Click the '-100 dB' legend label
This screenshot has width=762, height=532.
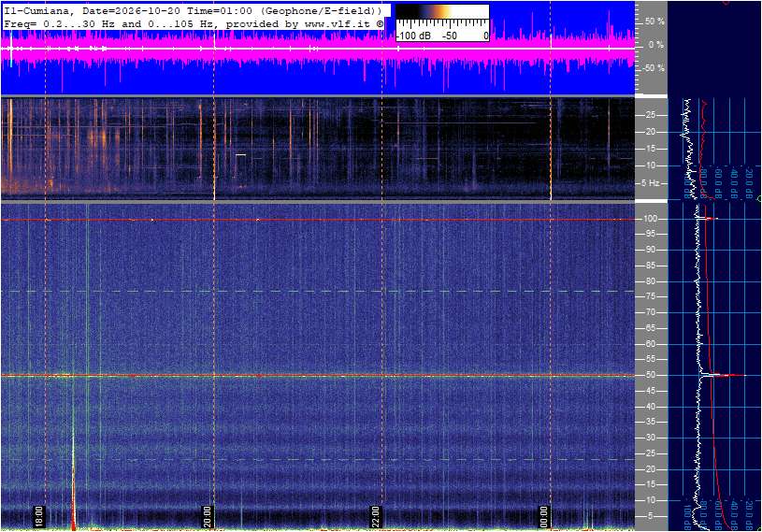(413, 36)
